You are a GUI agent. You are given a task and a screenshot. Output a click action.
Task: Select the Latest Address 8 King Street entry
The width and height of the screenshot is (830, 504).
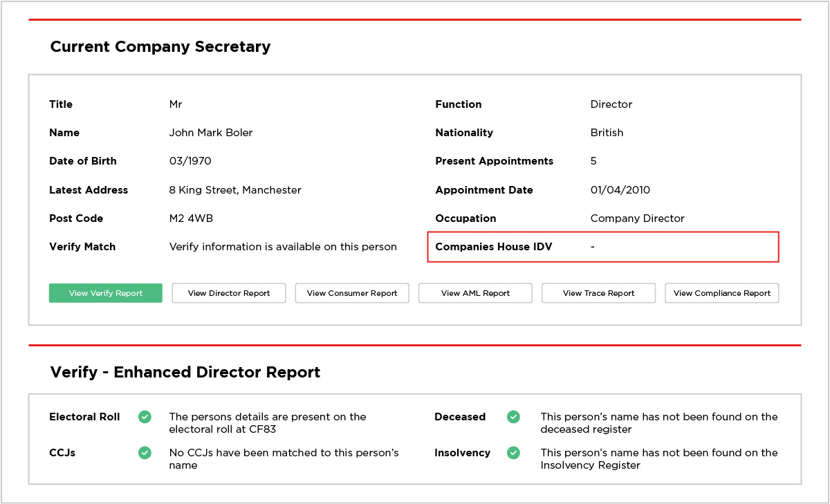click(235, 189)
